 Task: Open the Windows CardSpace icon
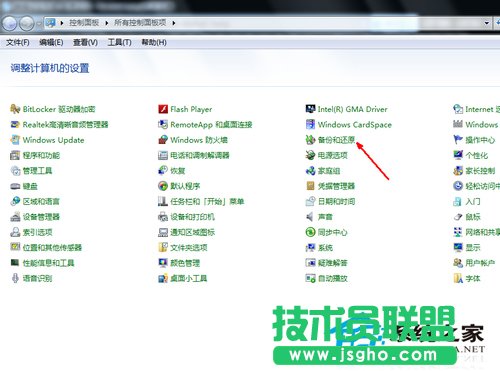[310, 124]
